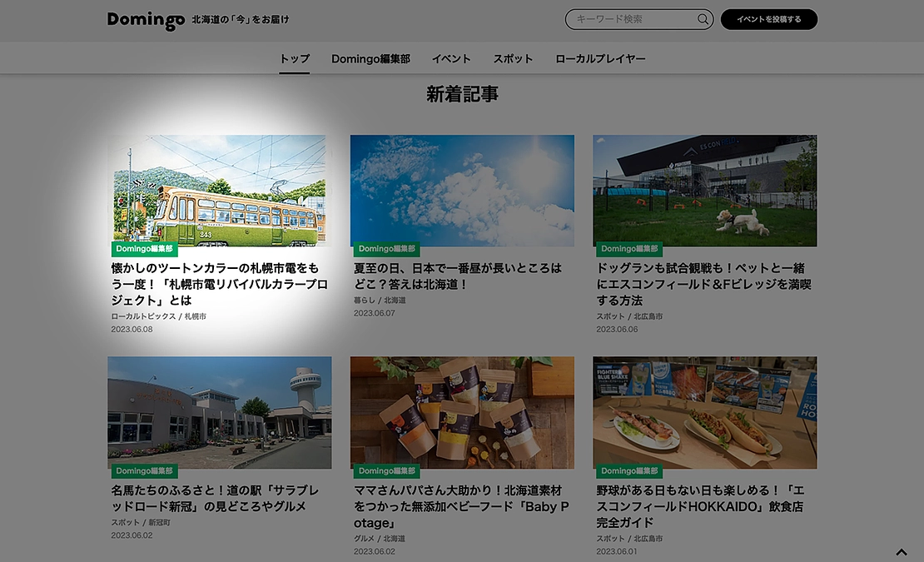924x562 pixels.
Task: Click the search magnifying glass icon
Action: point(702,18)
